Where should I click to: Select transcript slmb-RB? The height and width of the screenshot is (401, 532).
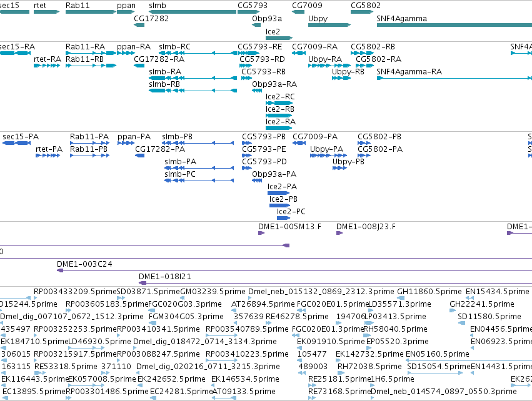[193, 91]
